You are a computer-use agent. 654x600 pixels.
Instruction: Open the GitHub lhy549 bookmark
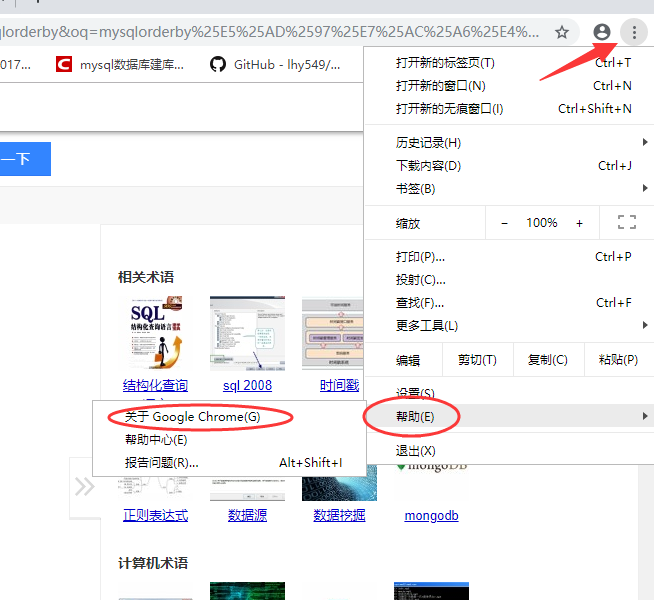pyautogui.click(x=275, y=65)
